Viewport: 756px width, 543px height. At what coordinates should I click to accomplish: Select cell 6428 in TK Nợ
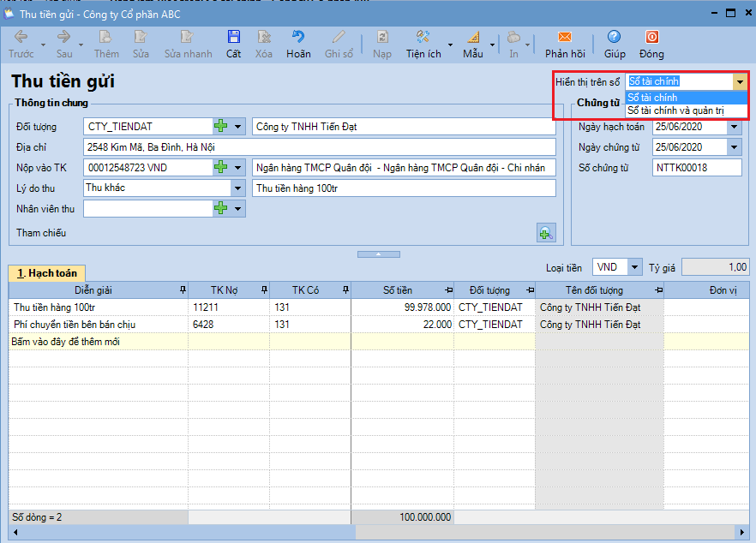point(229,325)
